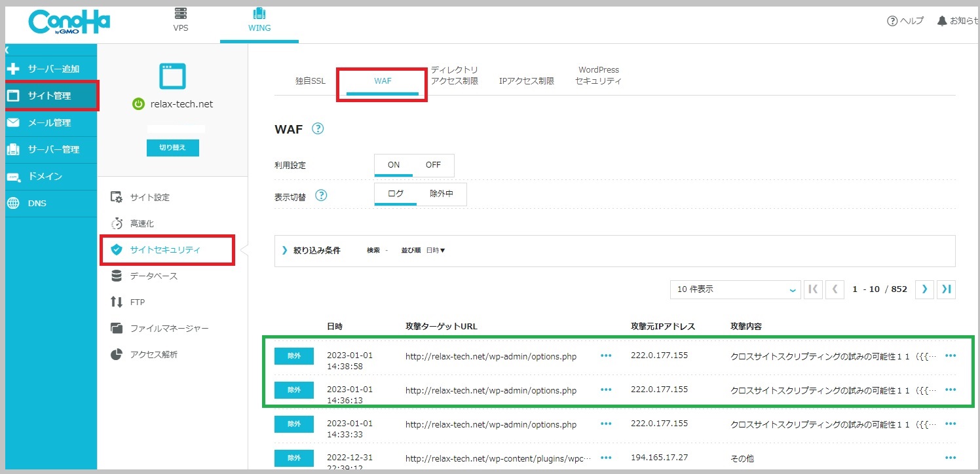
Task: Collapse the left sidebar with the chevron
Action: point(7,50)
